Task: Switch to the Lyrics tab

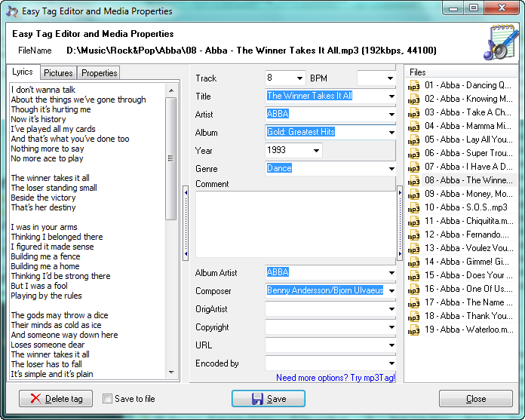Action: pos(23,72)
